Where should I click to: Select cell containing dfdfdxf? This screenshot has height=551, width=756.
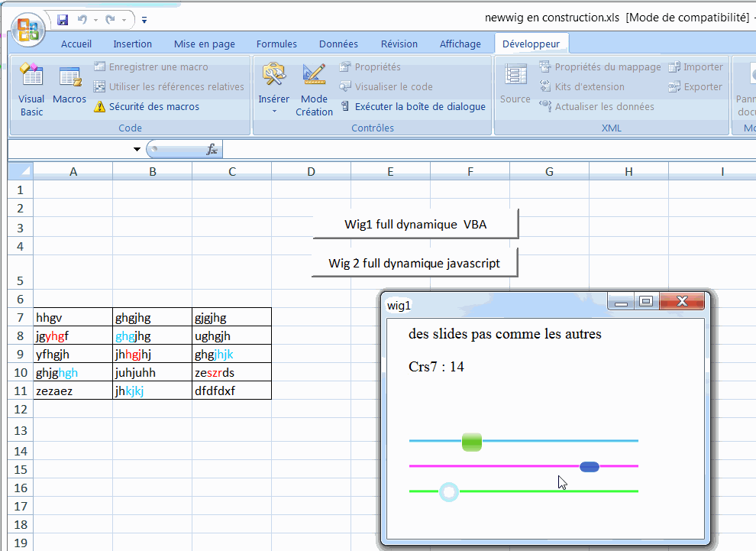(232, 391)
